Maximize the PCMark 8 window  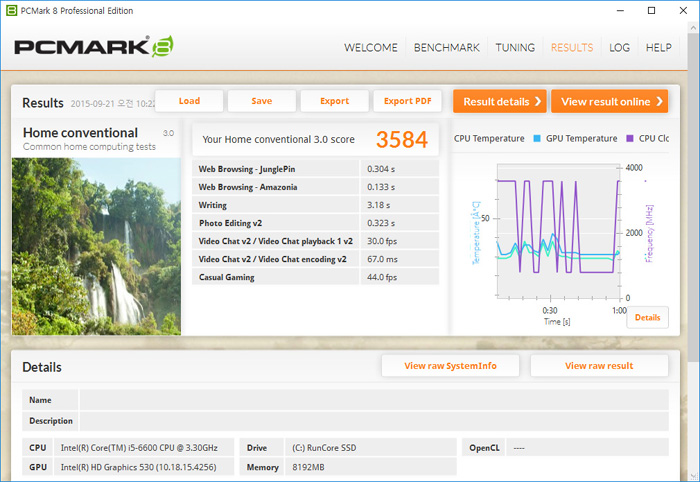click(652, 10)
